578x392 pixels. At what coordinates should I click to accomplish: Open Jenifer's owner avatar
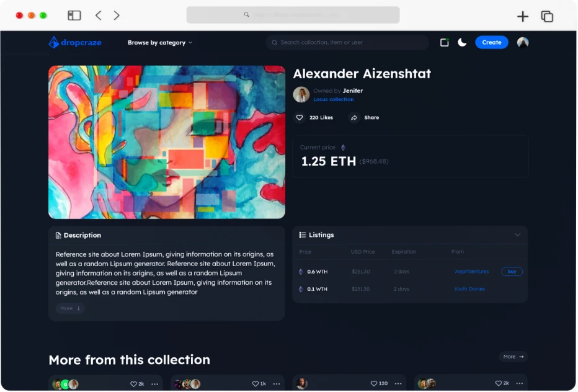tap(301, 94)
